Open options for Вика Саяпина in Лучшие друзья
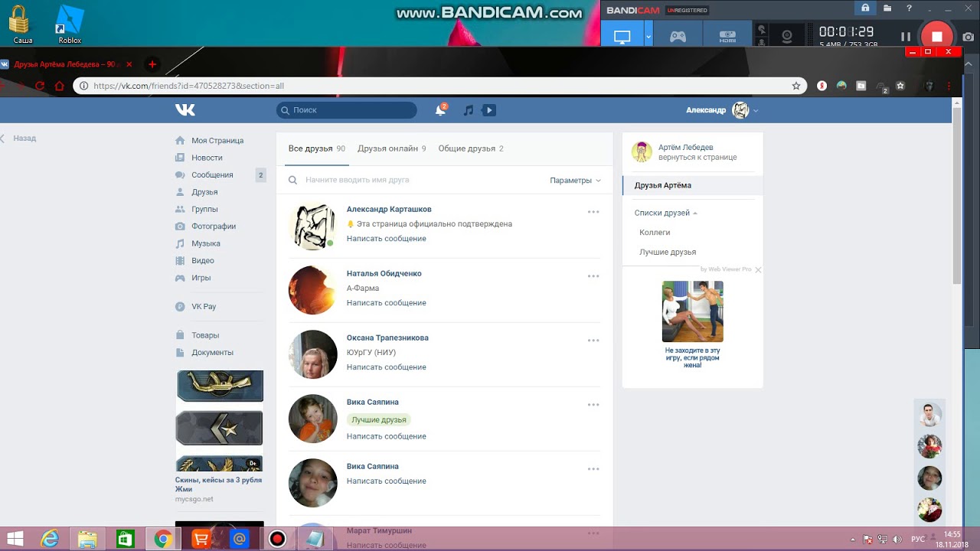The width and height of the screenshot is (980, 551). pos(593,405)
